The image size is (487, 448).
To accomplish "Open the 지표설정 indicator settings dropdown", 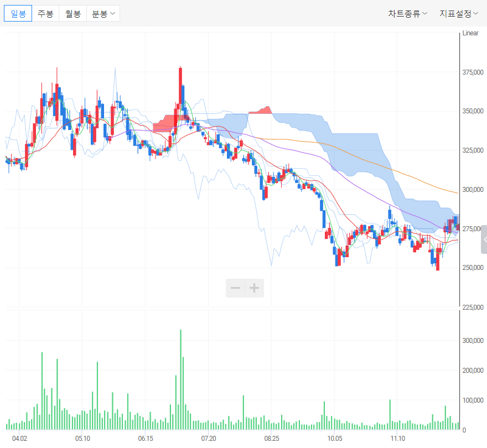I will tap(458, 13).
